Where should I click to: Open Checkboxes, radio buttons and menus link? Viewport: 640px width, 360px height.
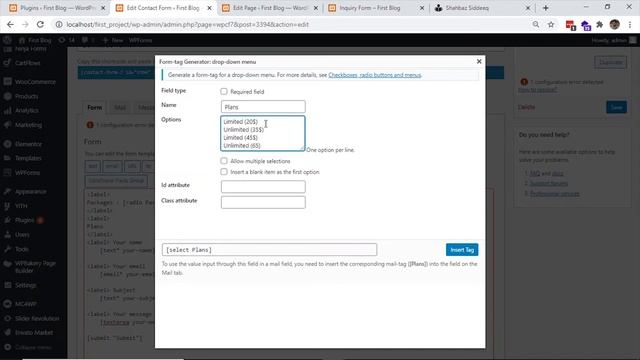[374, 75]
